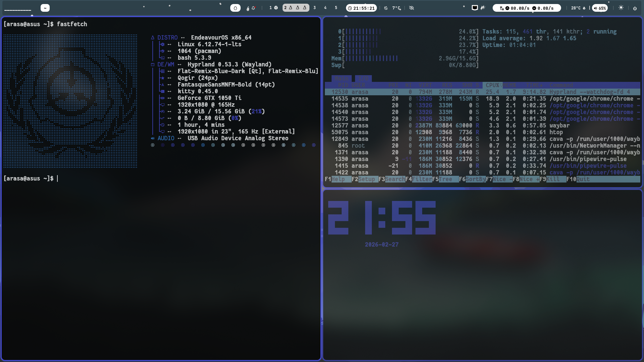Sort htop by the USER column header
644x362 pixels.
tap(358, 85)
